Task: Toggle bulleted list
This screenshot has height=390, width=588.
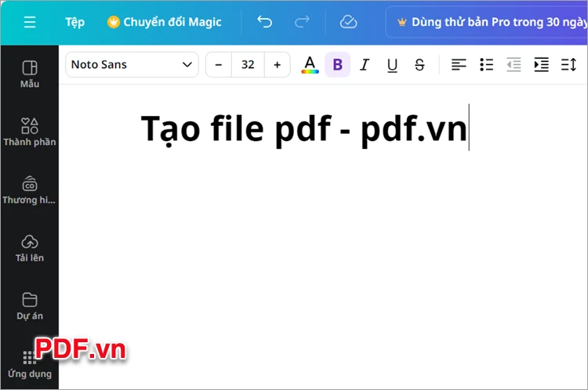Action: tap(486, 65)
